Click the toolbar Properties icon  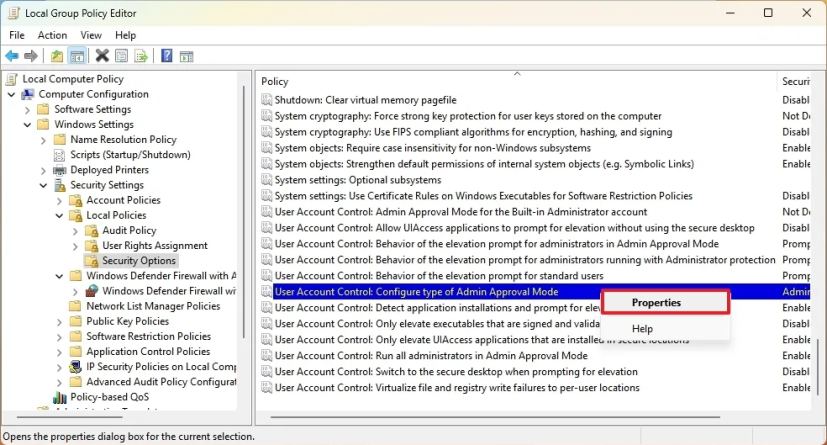pyautogui.click(x=121, y=56)
